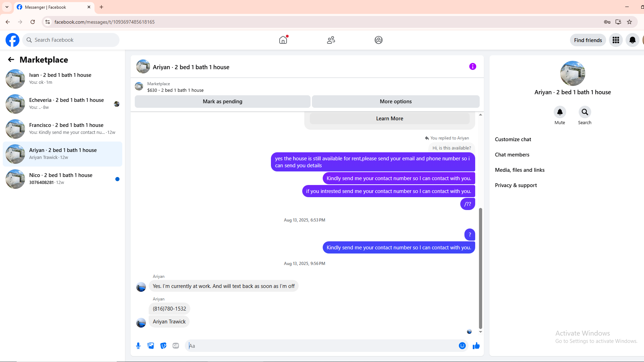The image size is (644, 362).
Task: Go back using the Marketplace back arrow
Action: point(11,59)
